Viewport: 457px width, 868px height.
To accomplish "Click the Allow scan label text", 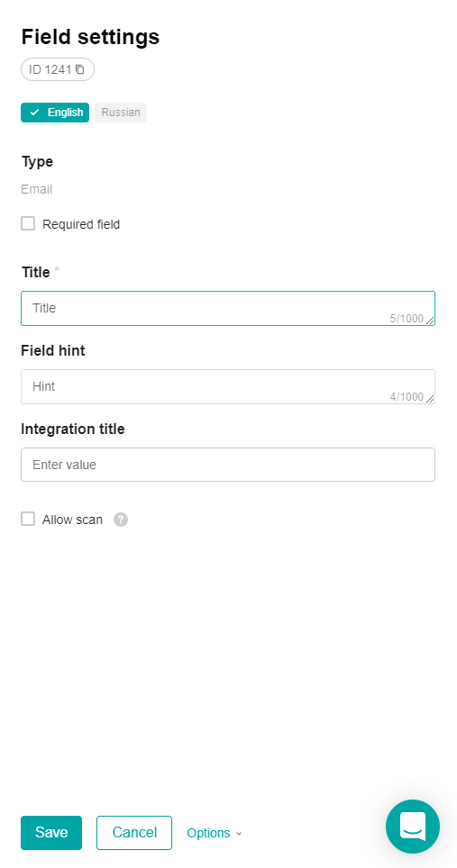I will coord(73,520).
